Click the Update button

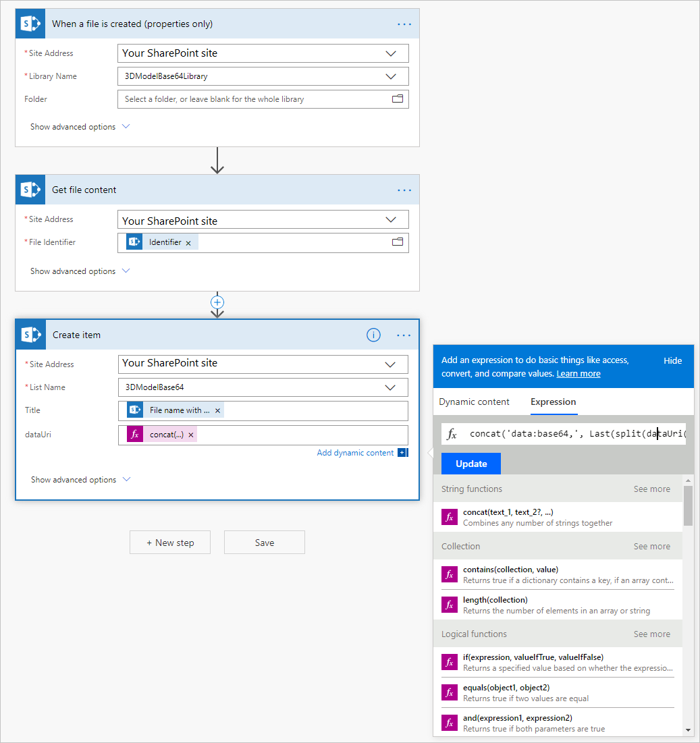(471, 464)
